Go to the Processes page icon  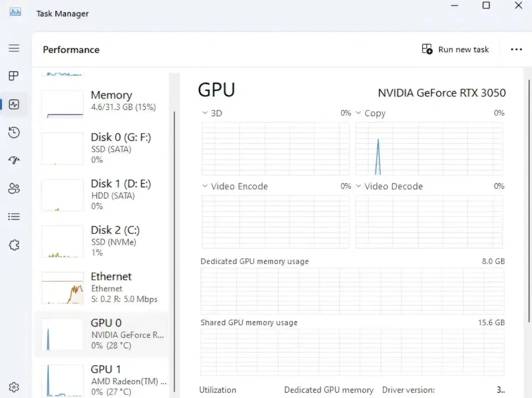click(14, 76)
